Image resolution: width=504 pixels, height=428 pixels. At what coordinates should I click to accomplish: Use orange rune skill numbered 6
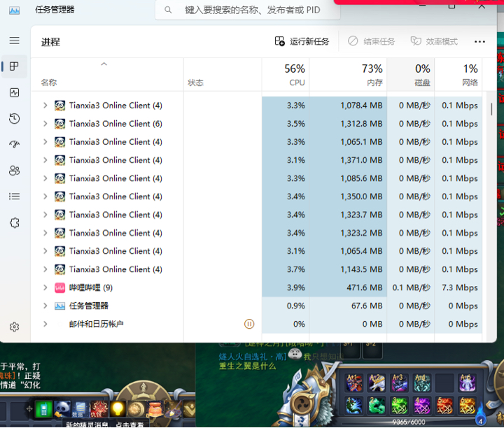point(467,405)
